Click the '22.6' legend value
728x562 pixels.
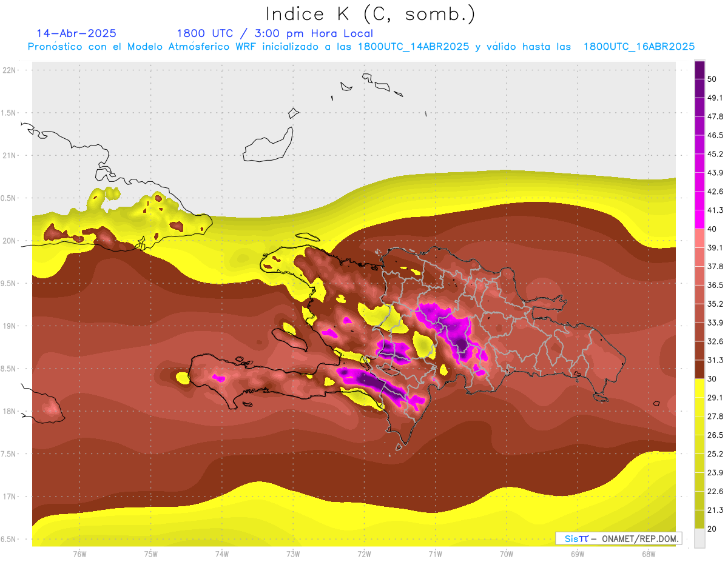(715, 491)
